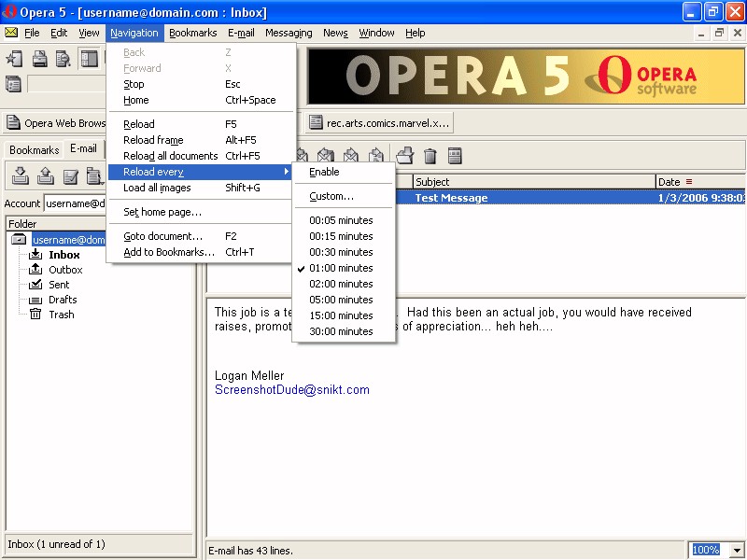This screenshot has height=560, width=747.
Task: Toggle the hotlist panel toolbar icon
Action: pyautogui.click(x=89, y=59)
